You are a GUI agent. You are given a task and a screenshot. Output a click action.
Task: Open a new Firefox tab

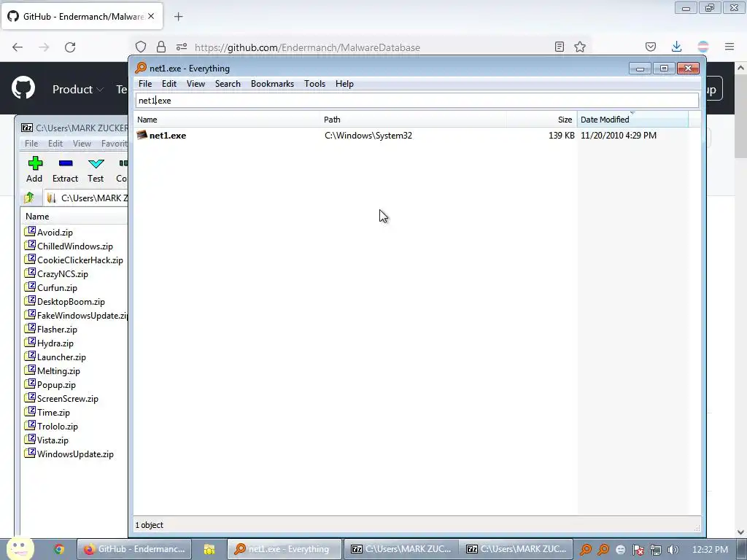(178, 17)
